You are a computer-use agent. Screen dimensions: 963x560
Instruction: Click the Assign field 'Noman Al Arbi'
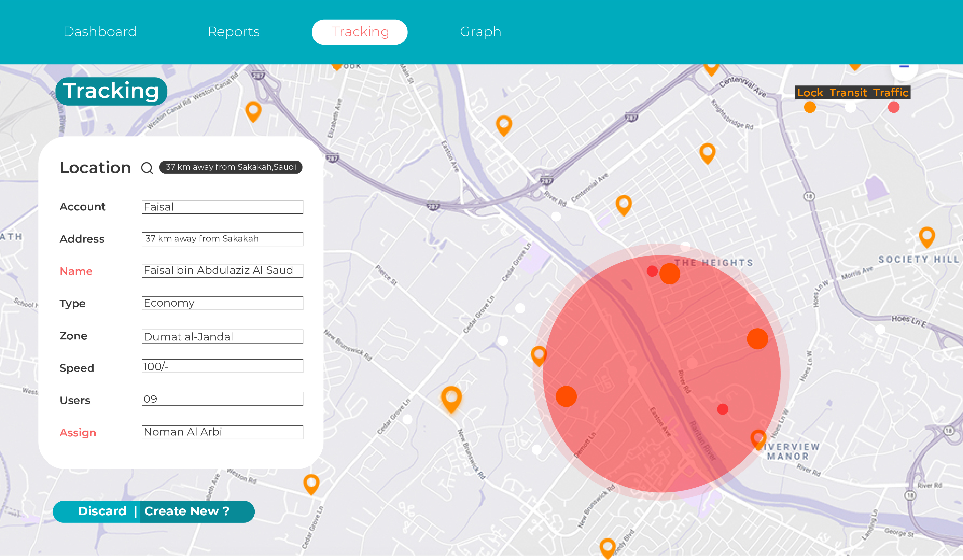click(222, 432)
